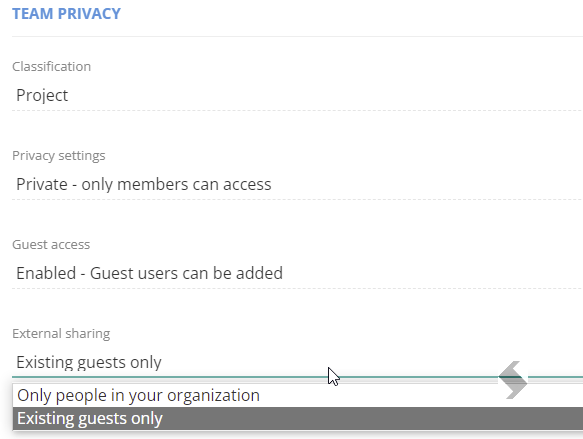The width and height of the screenshot is (583, 439).
Task: Click the "External sharing" field label
Action: click(61, 333)
